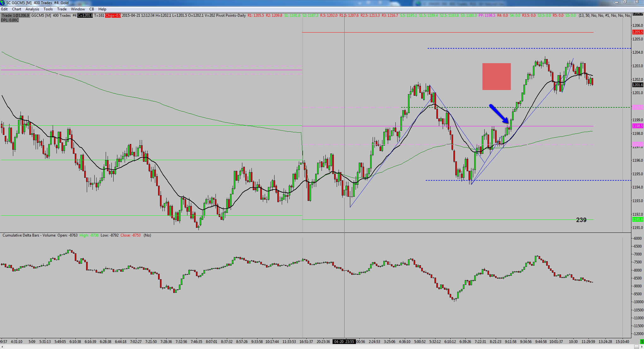Click the magenta 1198.5 price axis label
The image size is (644, 349).
tap(637, 126)
